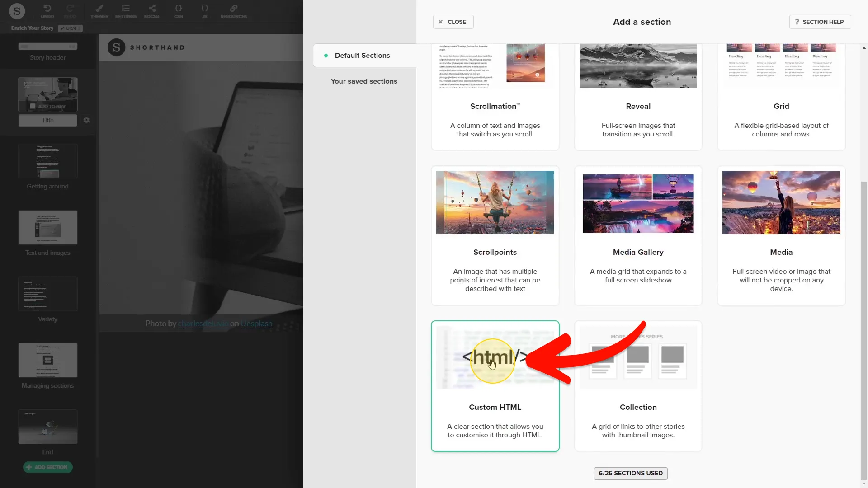Open SECTION HELP
Image resolution: width=868 pixels, height=488 pixels.
(820, 22)
